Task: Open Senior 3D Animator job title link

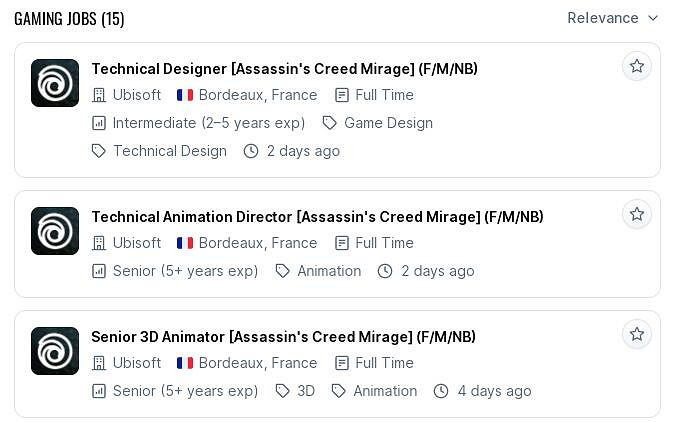Action: [x=283, y=337]
